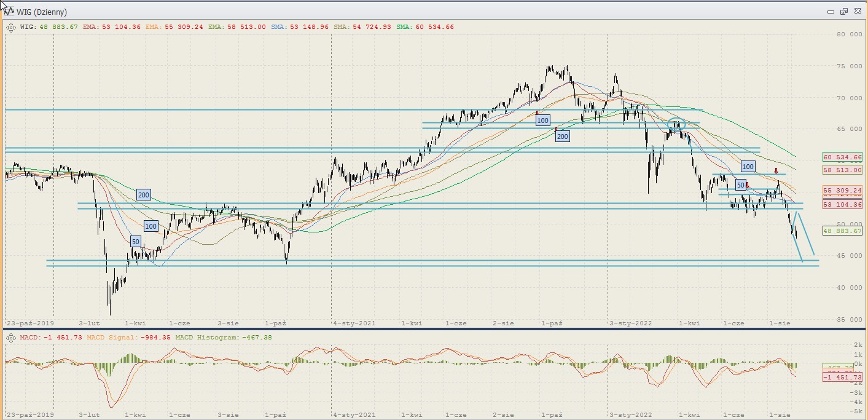This screenshot has width=868, height=420.
Task: Select the red down arrow marker near 1-sie 2022
Action: click(x=776, y=171)
